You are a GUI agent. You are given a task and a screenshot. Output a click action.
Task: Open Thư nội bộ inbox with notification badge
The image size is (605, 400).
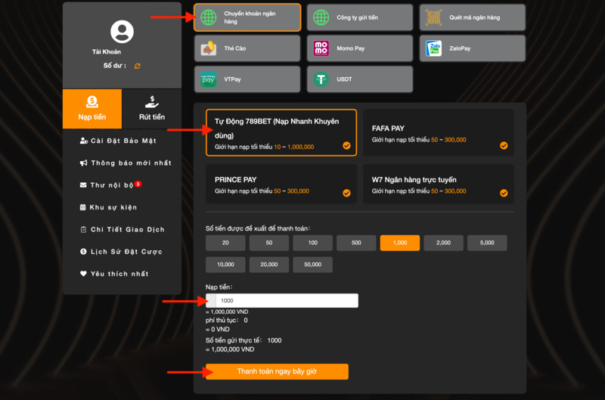(x=110, y=185)
